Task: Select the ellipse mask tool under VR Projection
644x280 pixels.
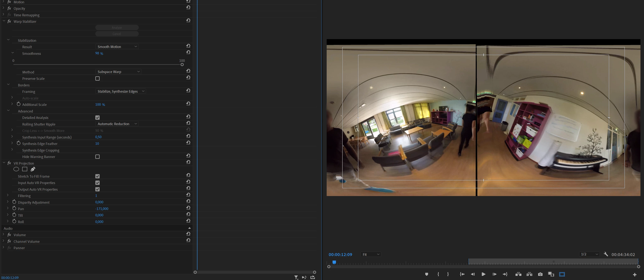Action: (16, 169)
